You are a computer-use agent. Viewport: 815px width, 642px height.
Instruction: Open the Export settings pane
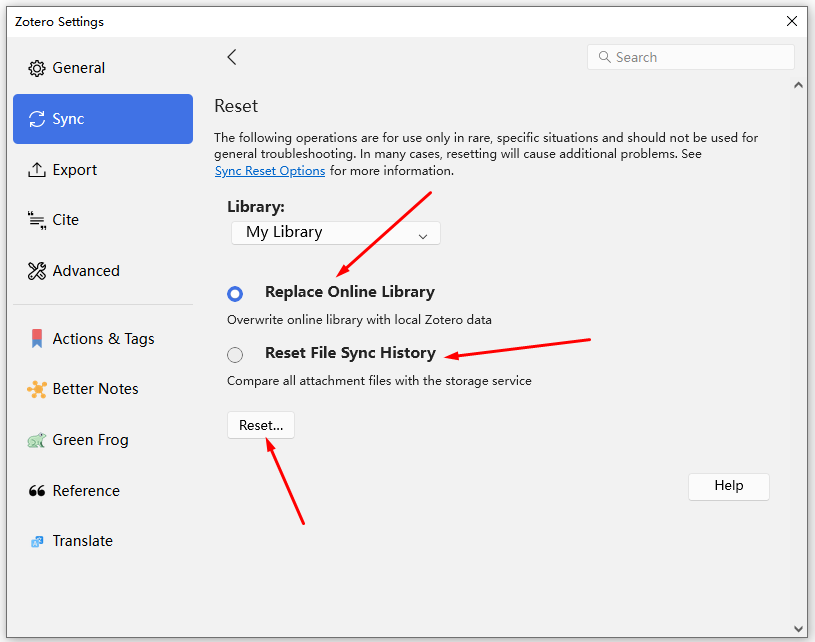tap(103, 170)
